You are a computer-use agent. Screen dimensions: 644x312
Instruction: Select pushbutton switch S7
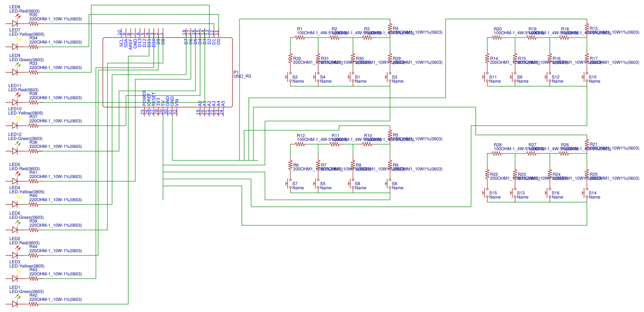click(289, 183)
